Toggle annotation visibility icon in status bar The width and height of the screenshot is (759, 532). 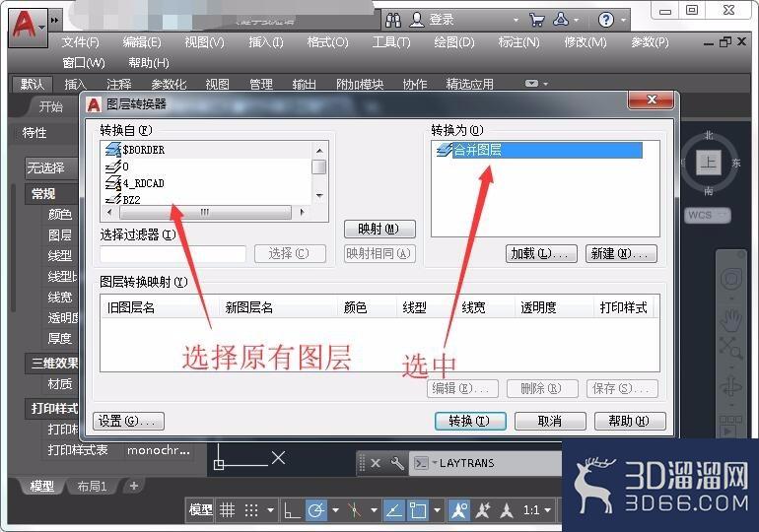pos(459,510)
